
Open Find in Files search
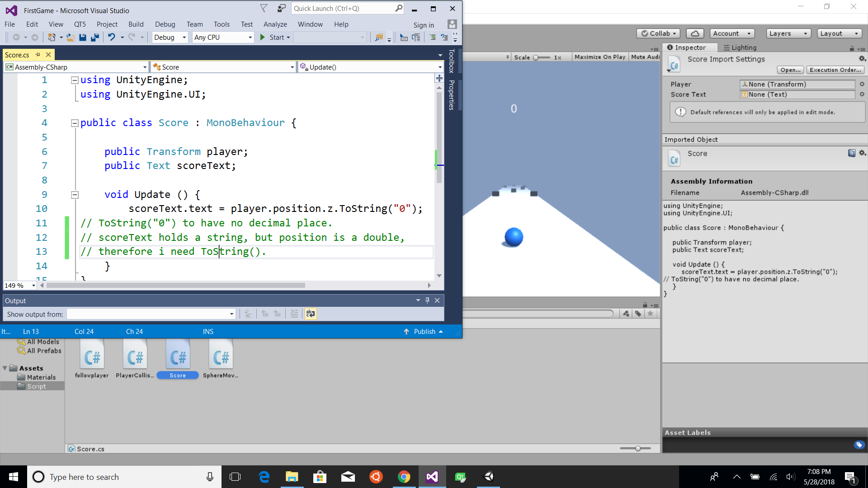379,38
